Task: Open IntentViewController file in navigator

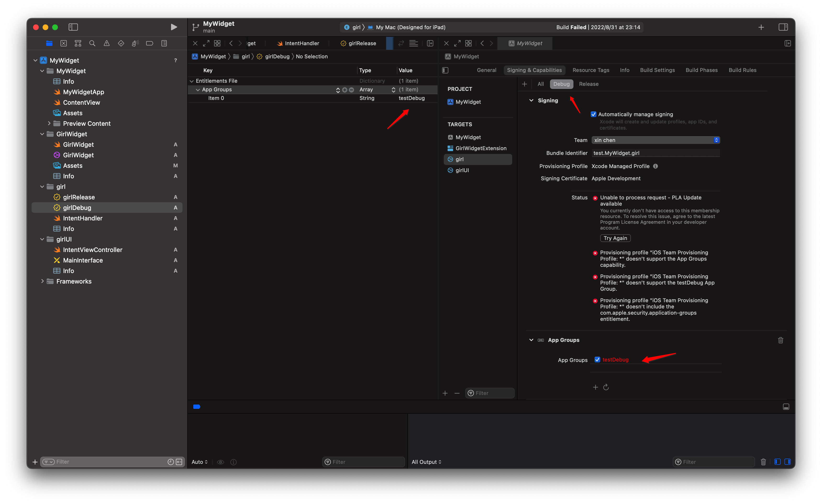Action: (93, 250)
